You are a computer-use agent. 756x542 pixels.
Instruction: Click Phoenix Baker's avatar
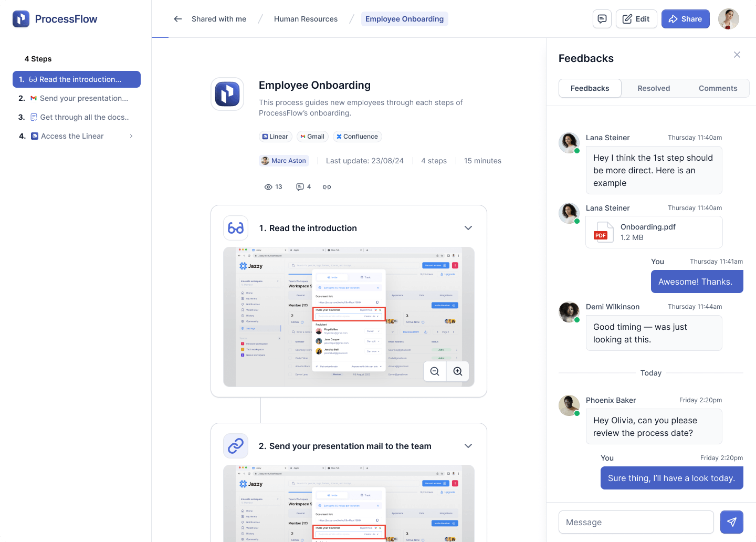(x=569, y=405)
